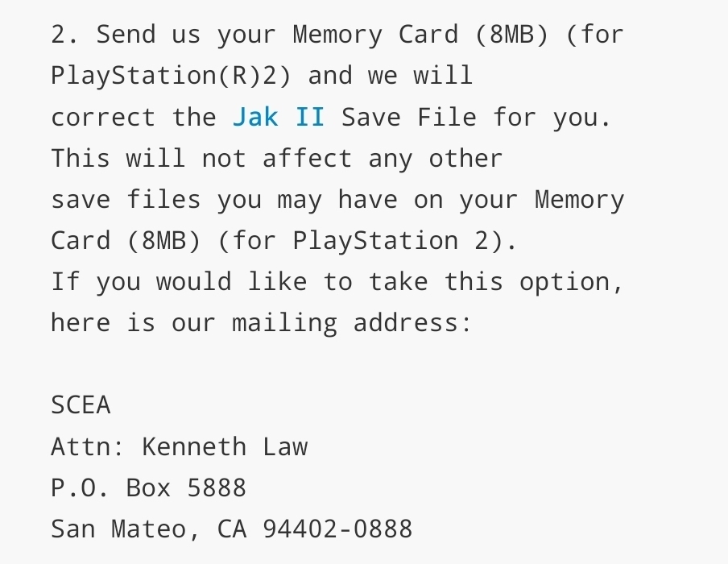Screen dimensions: 728x564
Task: Click the ZIP code 94402-0888
Action: [x=337, y=529]
